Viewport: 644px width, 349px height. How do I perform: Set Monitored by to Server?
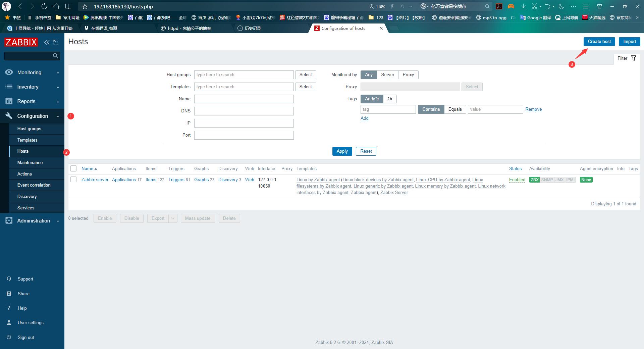tap(387, 75)
